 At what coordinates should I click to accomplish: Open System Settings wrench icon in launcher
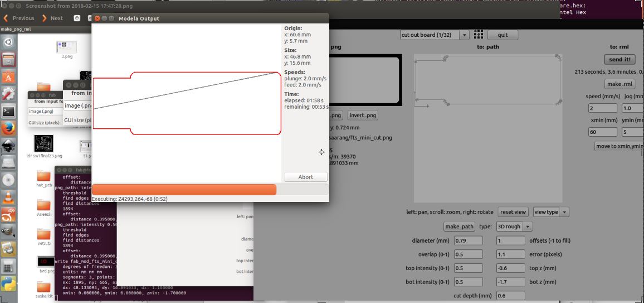(8, 94)
